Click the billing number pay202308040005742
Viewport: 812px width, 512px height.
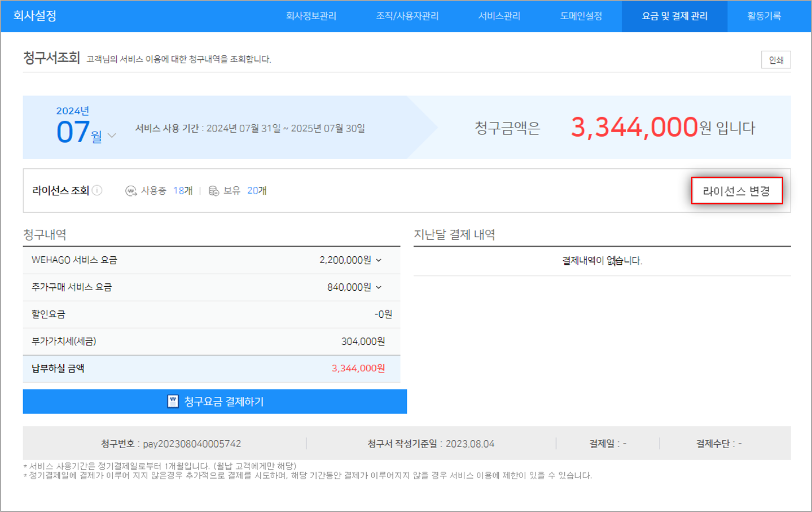tap(192, 444)
